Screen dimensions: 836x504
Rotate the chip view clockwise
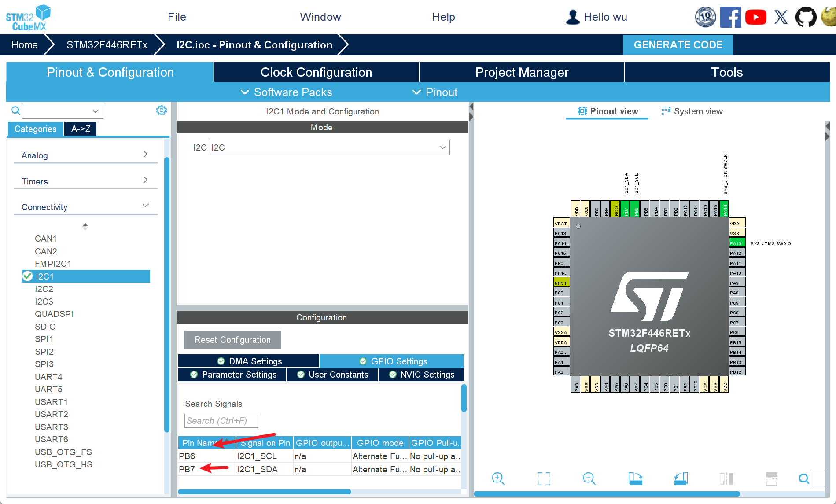coord(635,478)
